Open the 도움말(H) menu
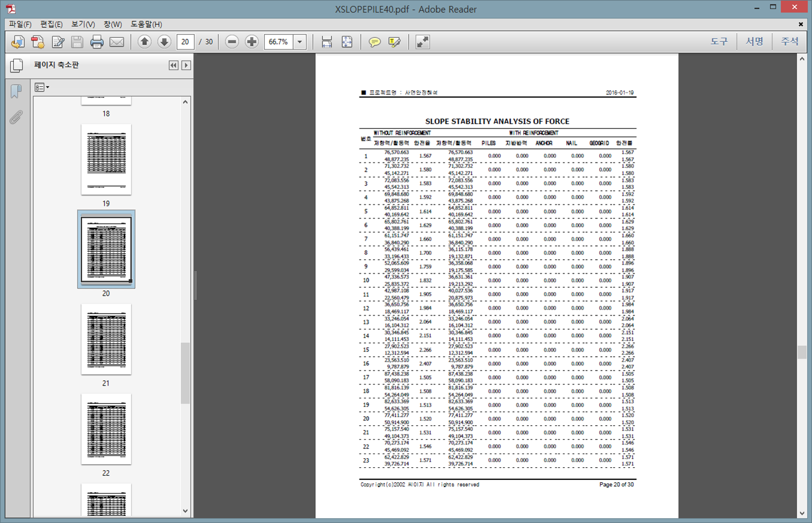 tap(146, 25)
